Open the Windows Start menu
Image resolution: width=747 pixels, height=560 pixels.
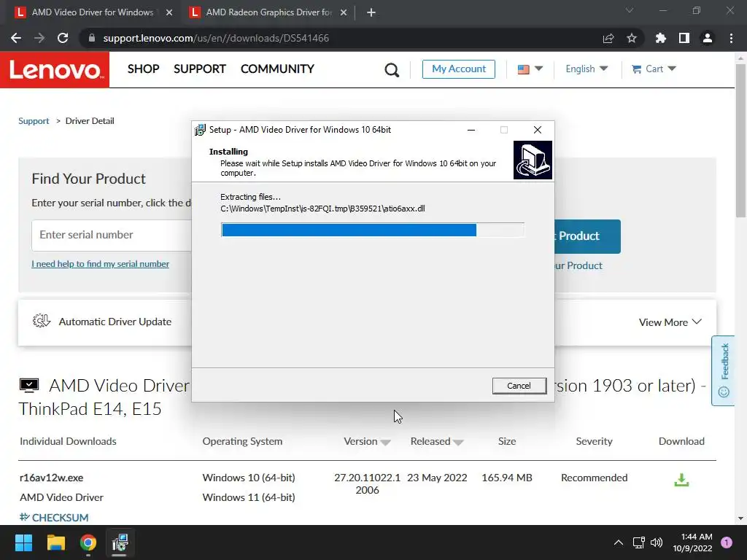[23, 542]
